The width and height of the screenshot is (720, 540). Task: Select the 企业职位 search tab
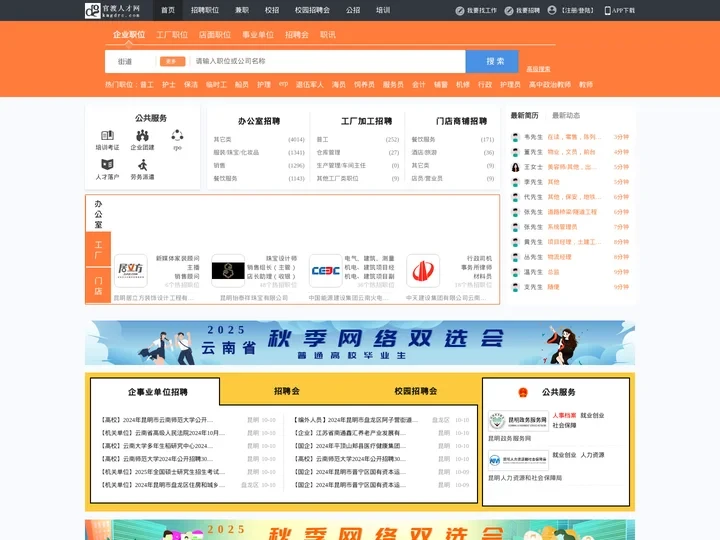point(129,34)
